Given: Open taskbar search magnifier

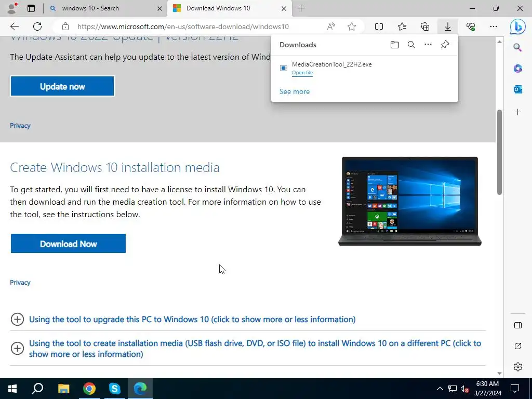Looking at the screenshot, I should click(37, 389).
